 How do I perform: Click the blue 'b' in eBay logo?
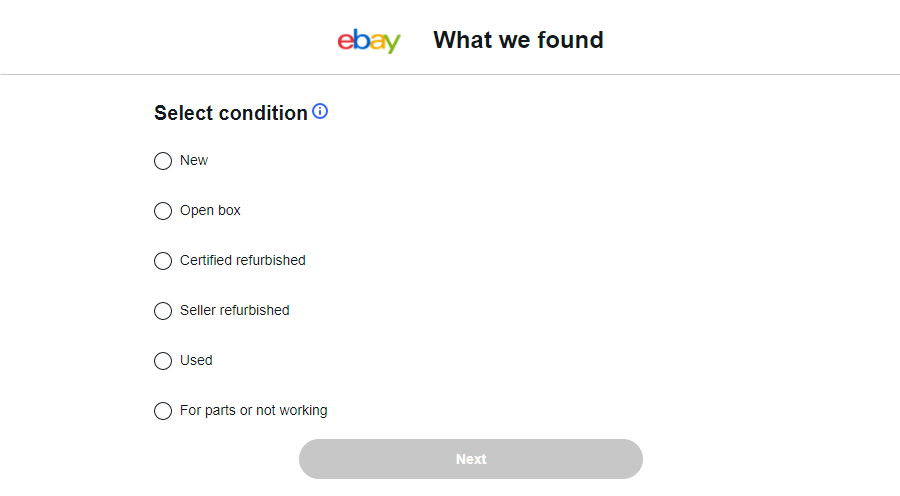point(360,40)
